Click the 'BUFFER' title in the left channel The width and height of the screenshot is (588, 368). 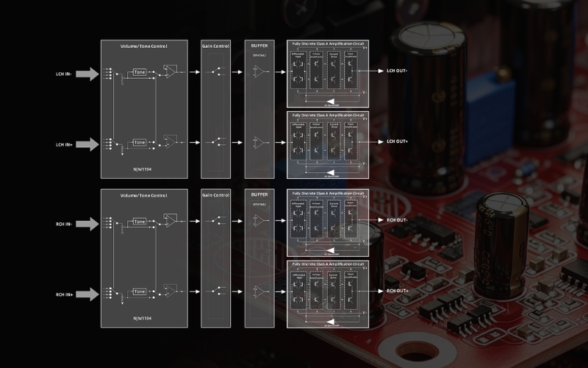click(259, 46)
